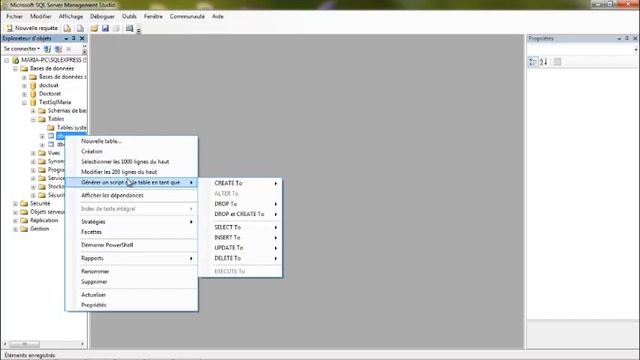Open the SELECT To submenu

[x=240, y=227]
